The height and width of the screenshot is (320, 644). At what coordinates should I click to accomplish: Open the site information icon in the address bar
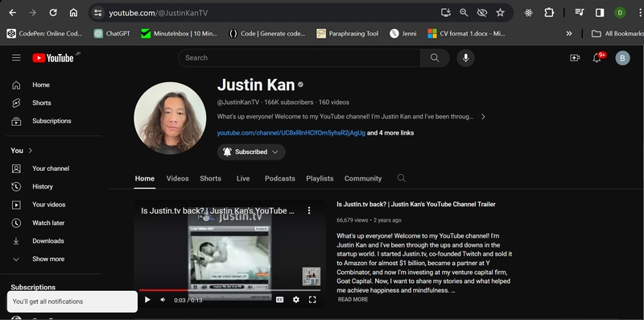click(x=97, y=13)
